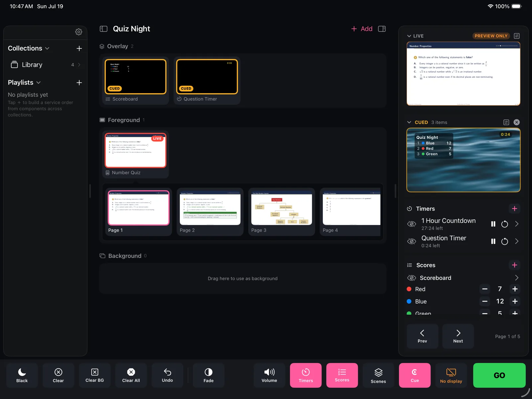Open the Volume control

269,375
